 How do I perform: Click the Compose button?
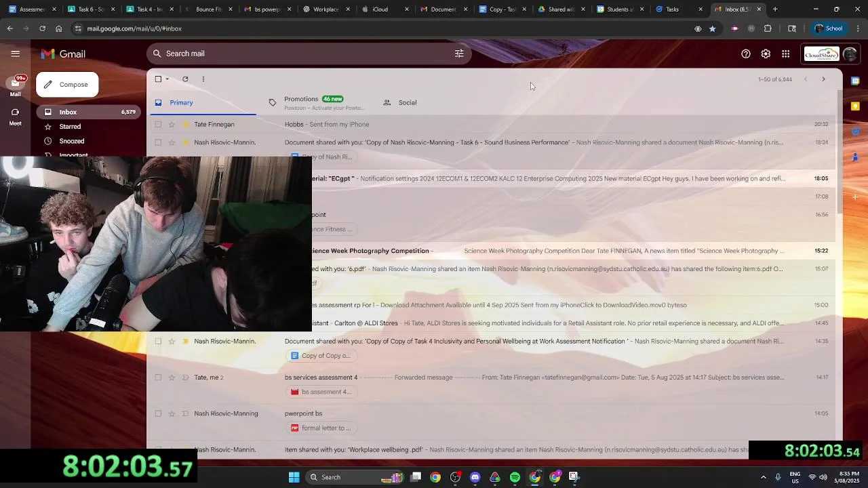pos(67,85)
